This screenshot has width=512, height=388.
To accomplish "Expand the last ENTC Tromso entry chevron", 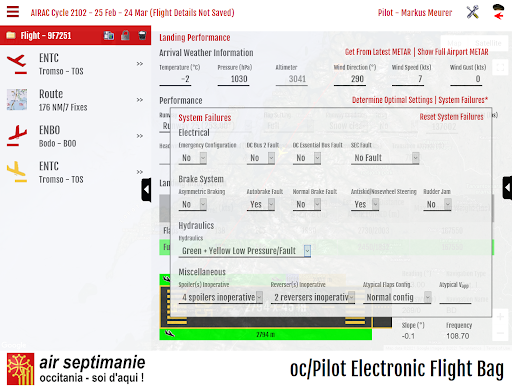I will tap(140, 172).
